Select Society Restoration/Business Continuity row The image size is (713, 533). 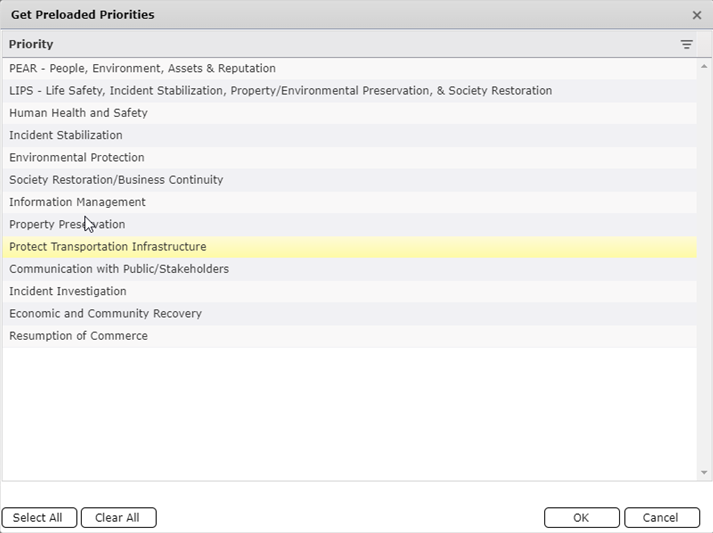pos(116,180)
